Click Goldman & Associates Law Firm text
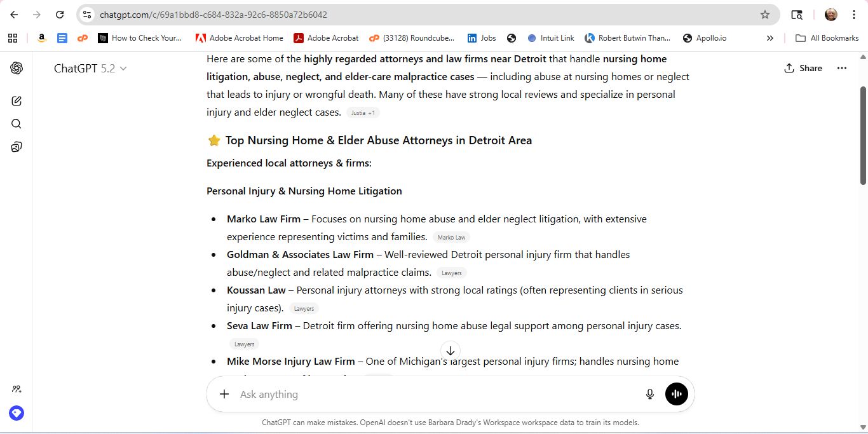The width and height of the screenshot is (868, 434). click(x=300, y=254)
